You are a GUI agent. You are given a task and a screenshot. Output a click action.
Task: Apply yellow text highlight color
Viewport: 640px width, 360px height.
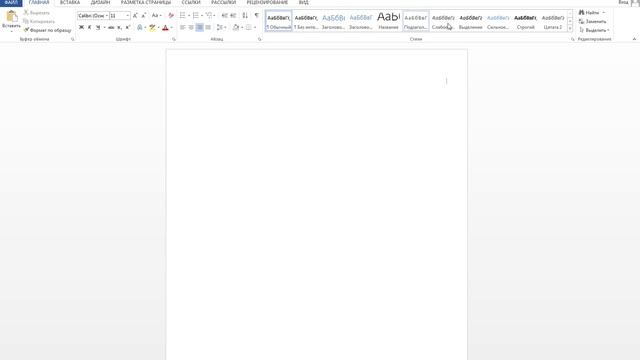point(152,27)
